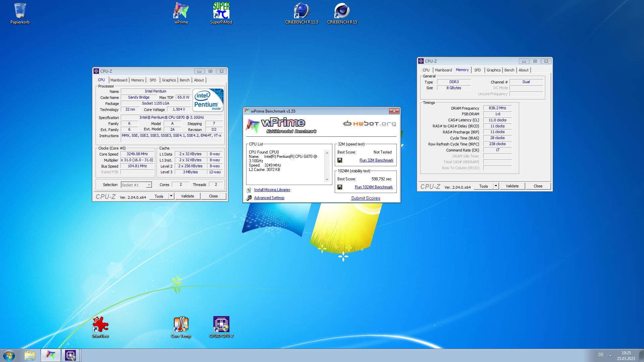This screenshot has height=362, width=644.
Task: Click Close button in Memory CPU-Z window
Action: coord(538,186)
